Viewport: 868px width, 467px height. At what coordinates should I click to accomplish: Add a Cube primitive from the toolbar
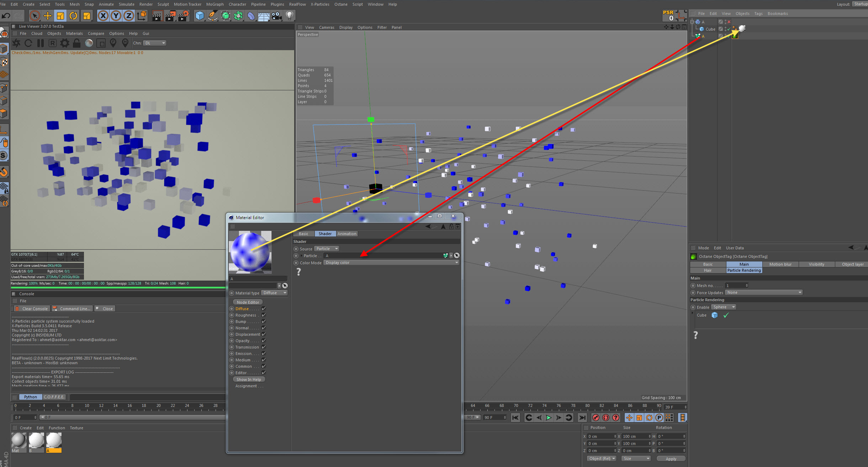(200, 16)
